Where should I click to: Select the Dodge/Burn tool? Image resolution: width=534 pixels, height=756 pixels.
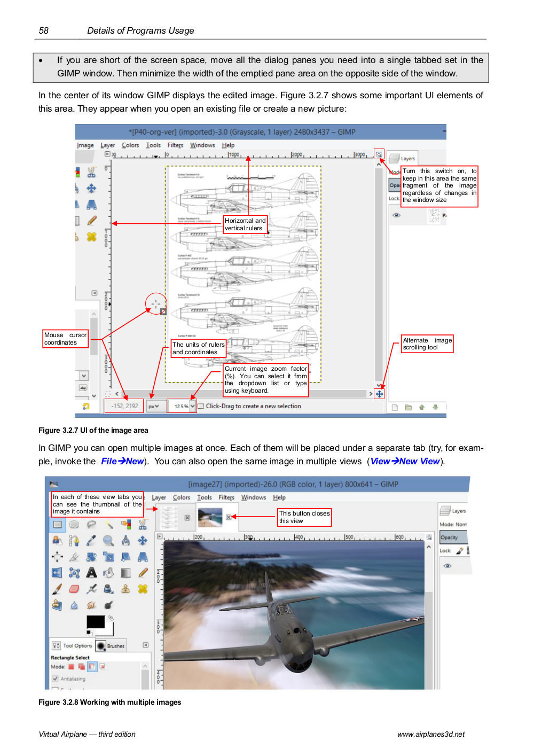(x=109, y=605)
